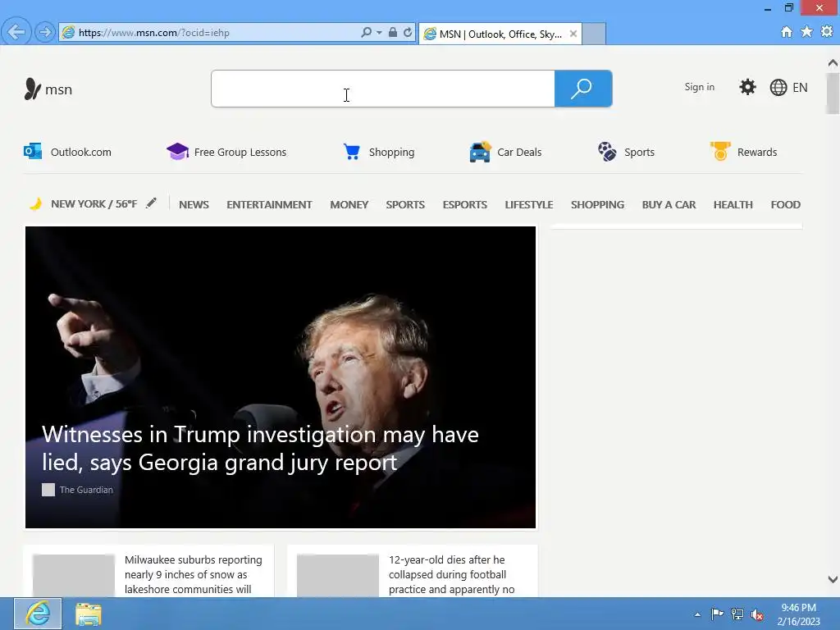Open the SPORTS navigation menu item
The width and height of the screenshot is (840, 630).
[x=405, y=204]
